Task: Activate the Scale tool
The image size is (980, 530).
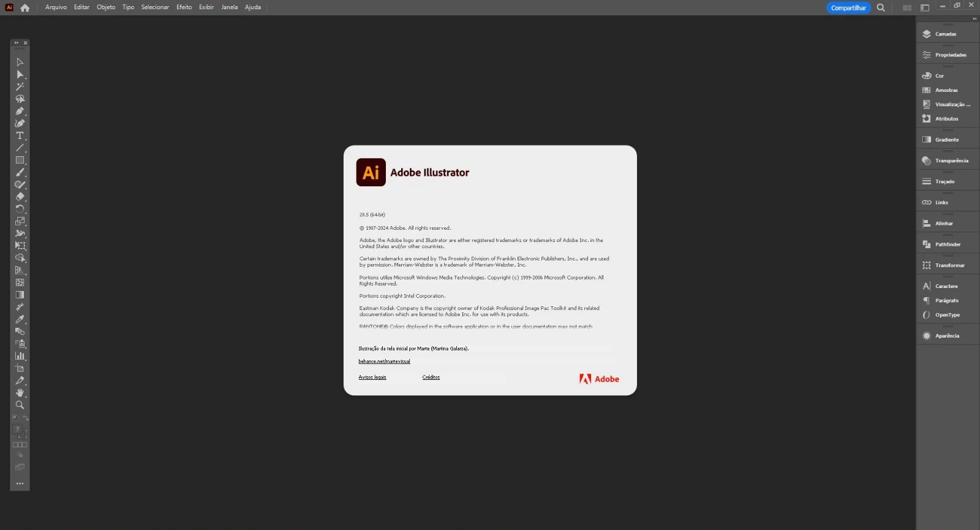Action: tap(20, 221)
